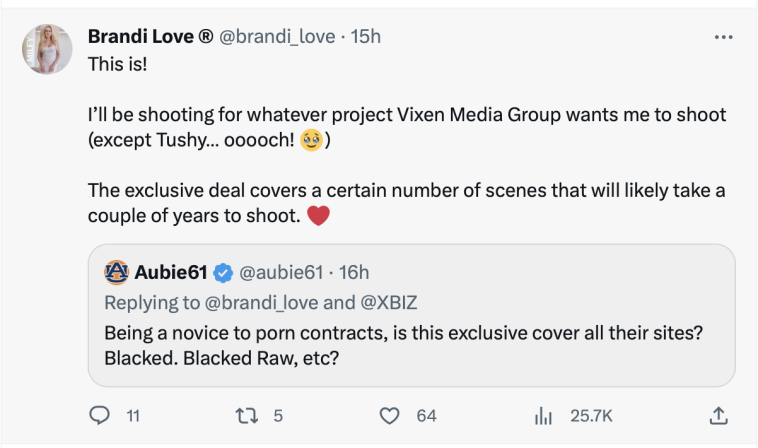Click the Auburn logo avatar of Aubie61

(x=117, y=271)
